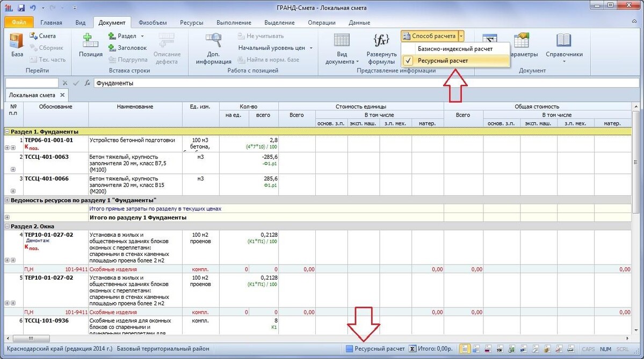The height and width of the screenshot is (359, 644).
Task: Click the Вид документа table icon
Action: pyautogui.click(x=342, y=42)
